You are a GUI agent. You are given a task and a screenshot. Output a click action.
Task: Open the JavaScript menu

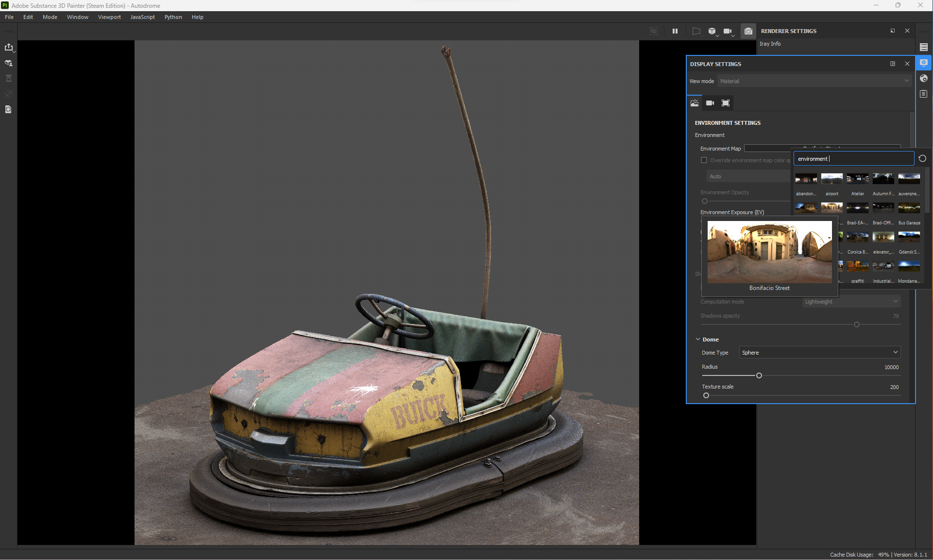click(142, 17)
